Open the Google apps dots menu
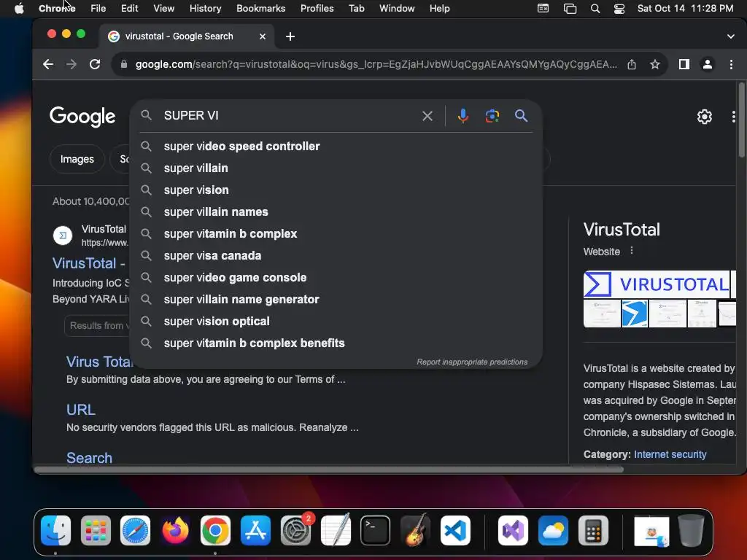Screen dimensions: 747x560 click(734, 117)
